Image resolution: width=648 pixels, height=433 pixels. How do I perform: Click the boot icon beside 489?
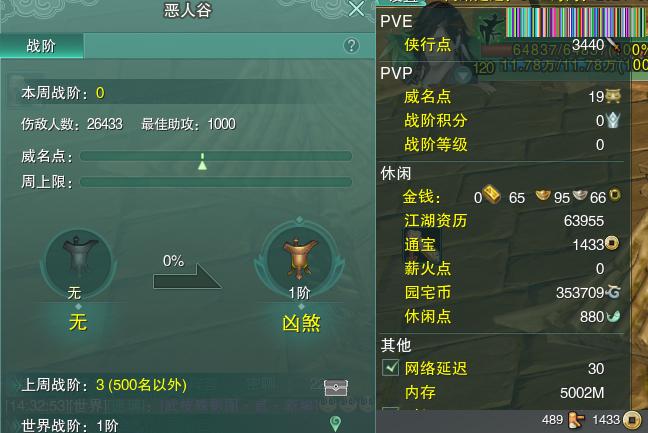click(576, 420)
